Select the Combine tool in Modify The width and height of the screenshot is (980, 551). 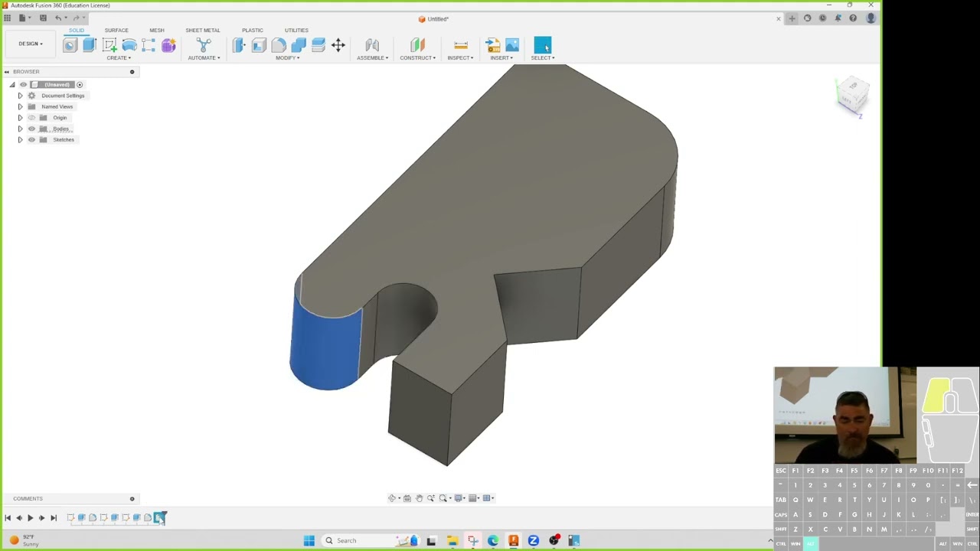pos(299,45)
